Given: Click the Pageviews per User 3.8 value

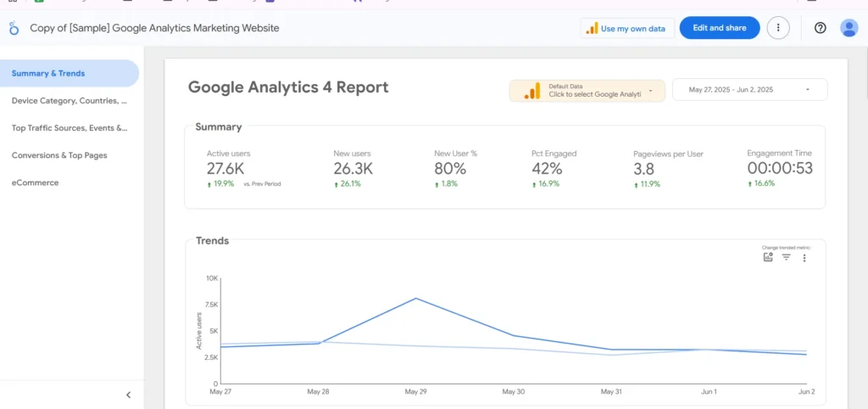Looking at the screenshot, I should click(x=644, y=169).
